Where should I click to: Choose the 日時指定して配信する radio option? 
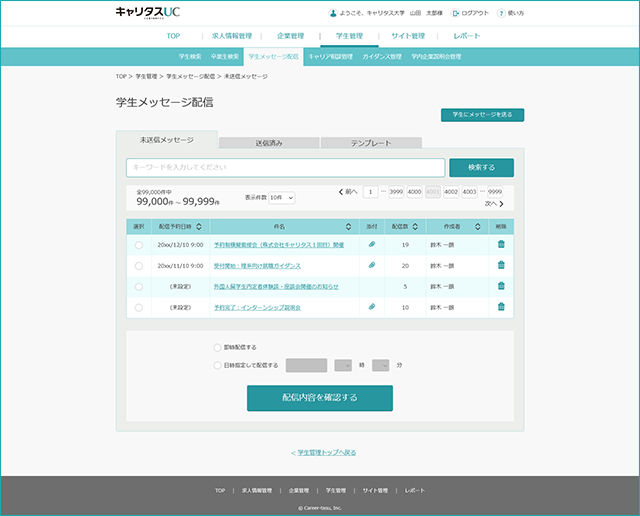[217, 365]
